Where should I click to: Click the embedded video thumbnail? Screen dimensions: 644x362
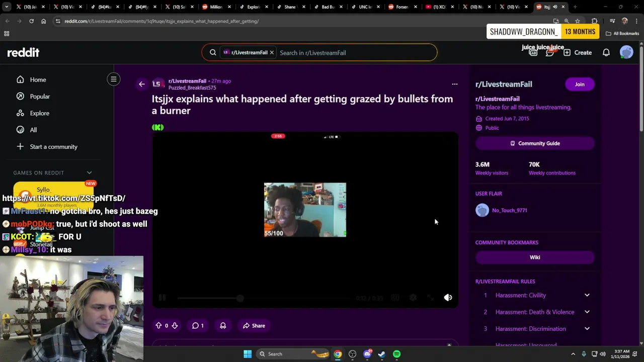pos(305,210)
